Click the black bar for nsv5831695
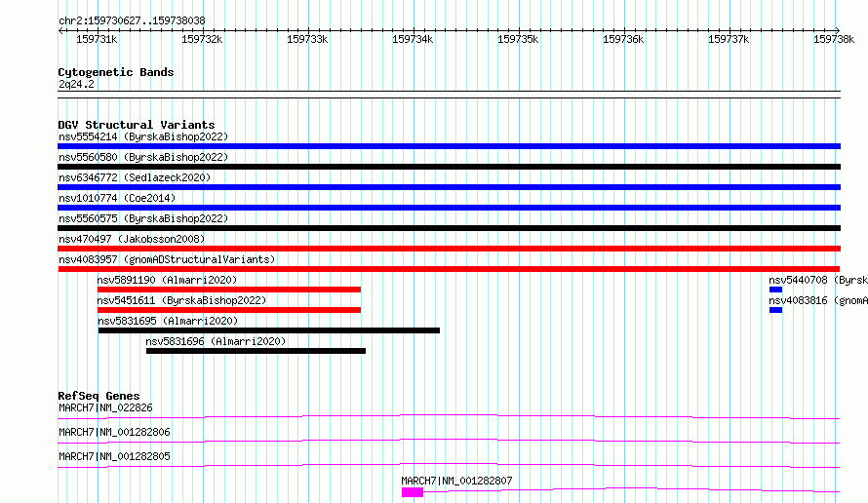 pyautogui.click(x=269, y=330)
